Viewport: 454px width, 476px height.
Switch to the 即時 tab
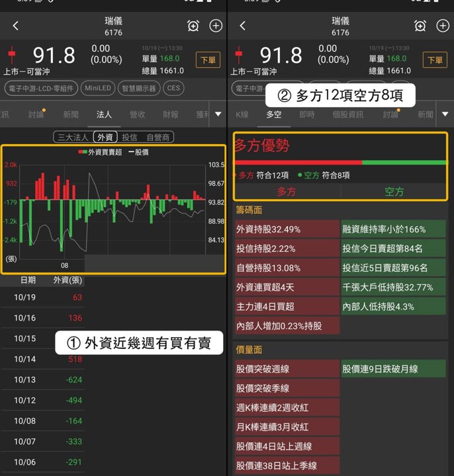pos(307,114)
